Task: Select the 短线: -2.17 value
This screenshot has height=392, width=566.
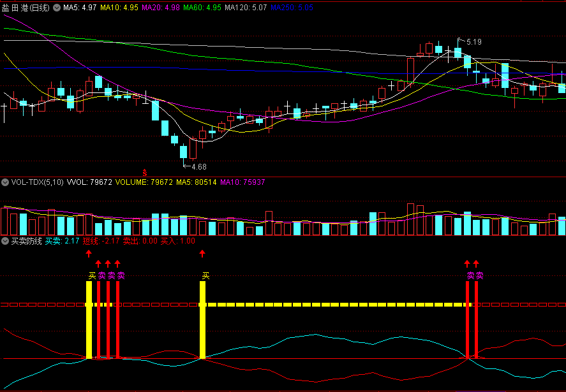Action: tap(101, 241)
